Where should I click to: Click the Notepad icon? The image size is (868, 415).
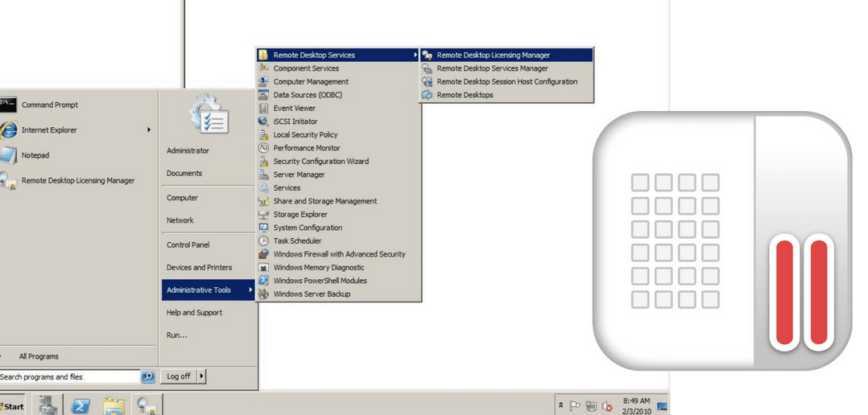8,155
